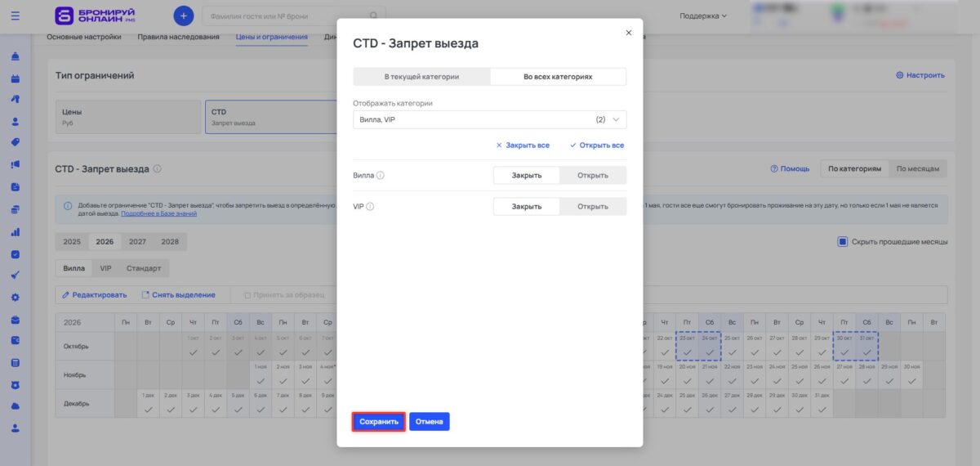Open the bar chart sidebar icon
The image size is (980, 466).
click(x=16, y=232)
